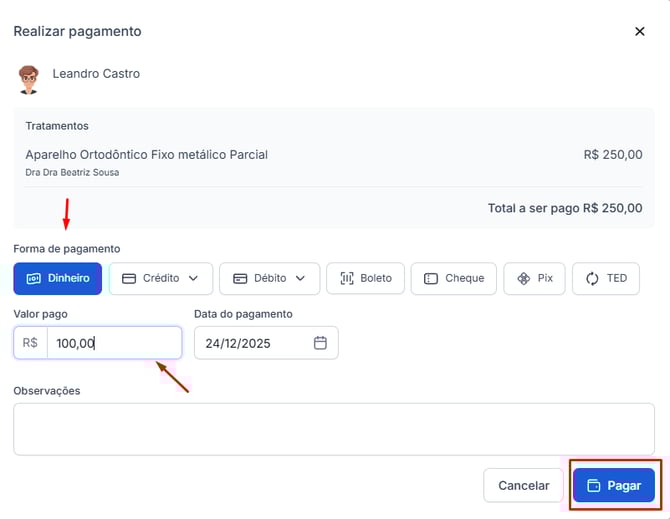Open calendar picker in Data do pagamento
This screenshot has height=519, width=670.
tap(320, 343)
